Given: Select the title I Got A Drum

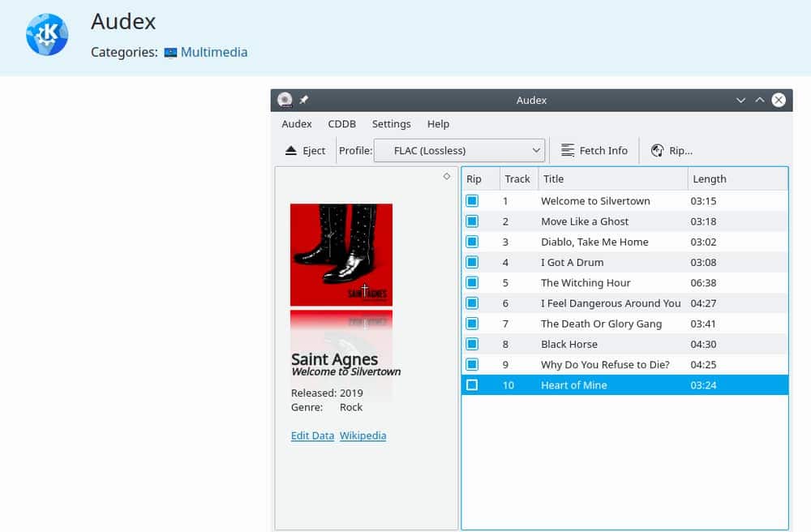Looking at the screenshot, I should [x=572, y=262].
